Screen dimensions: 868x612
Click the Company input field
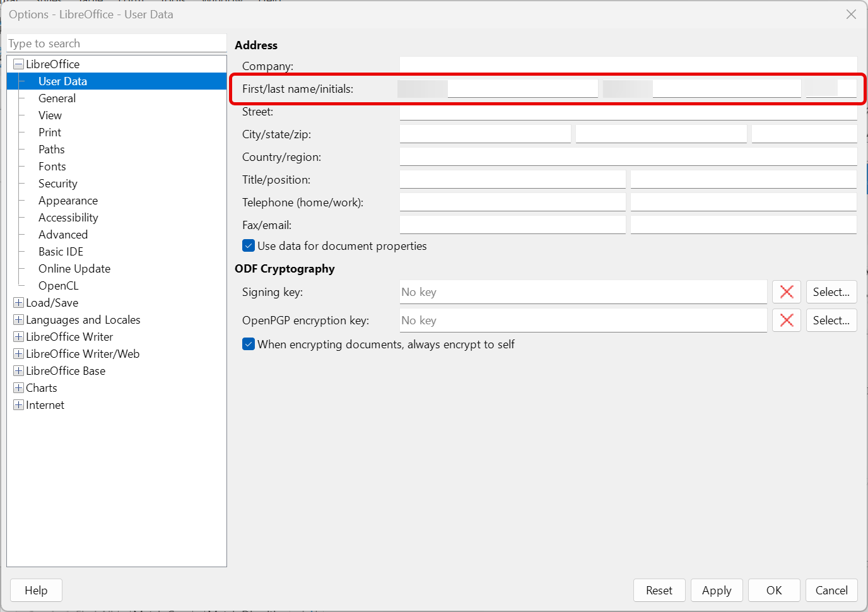[628, 65]
